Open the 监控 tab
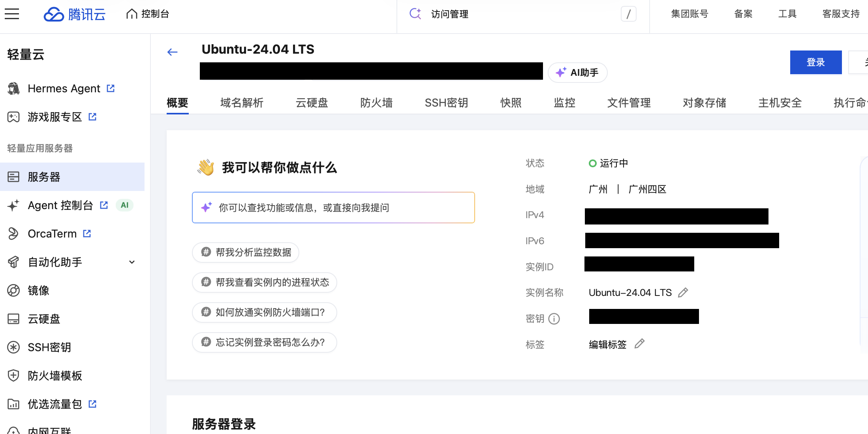This screenshot has height=434, width=868. [x=564, y=103]
